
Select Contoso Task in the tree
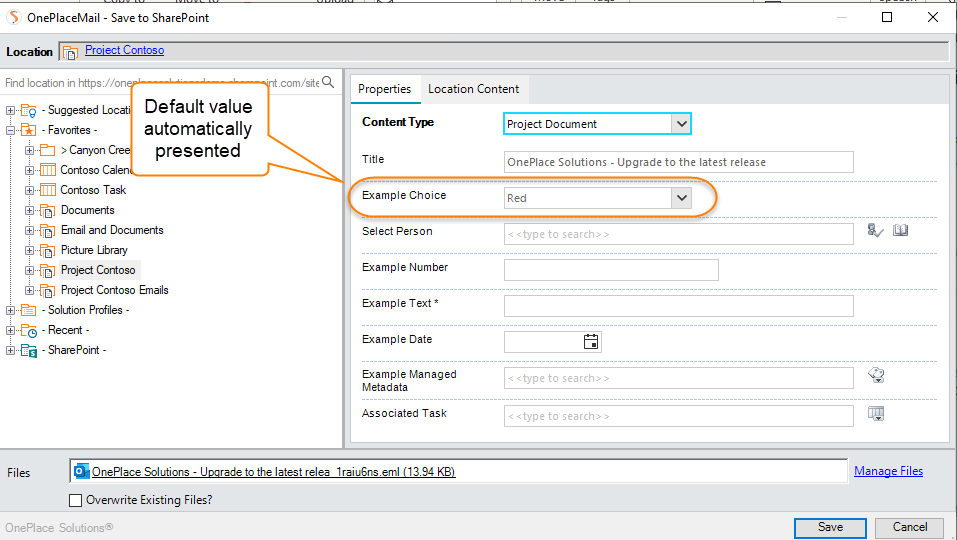click(x=93, y=190)
